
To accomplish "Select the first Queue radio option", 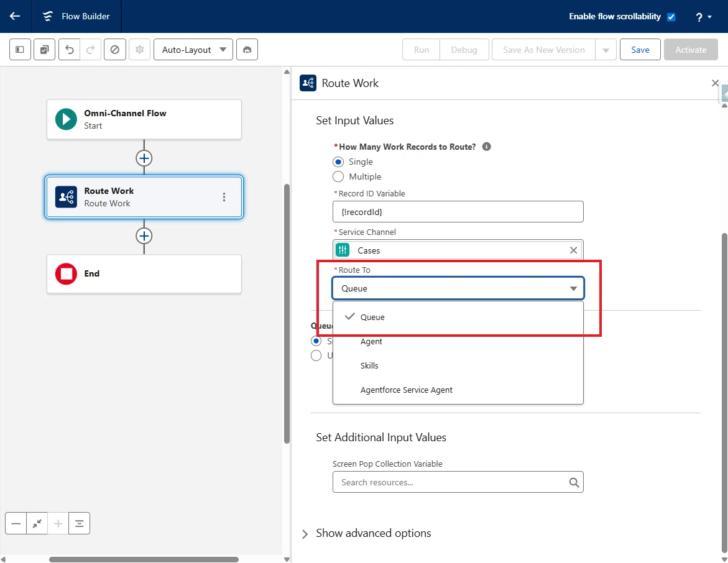I will [316, 341].
